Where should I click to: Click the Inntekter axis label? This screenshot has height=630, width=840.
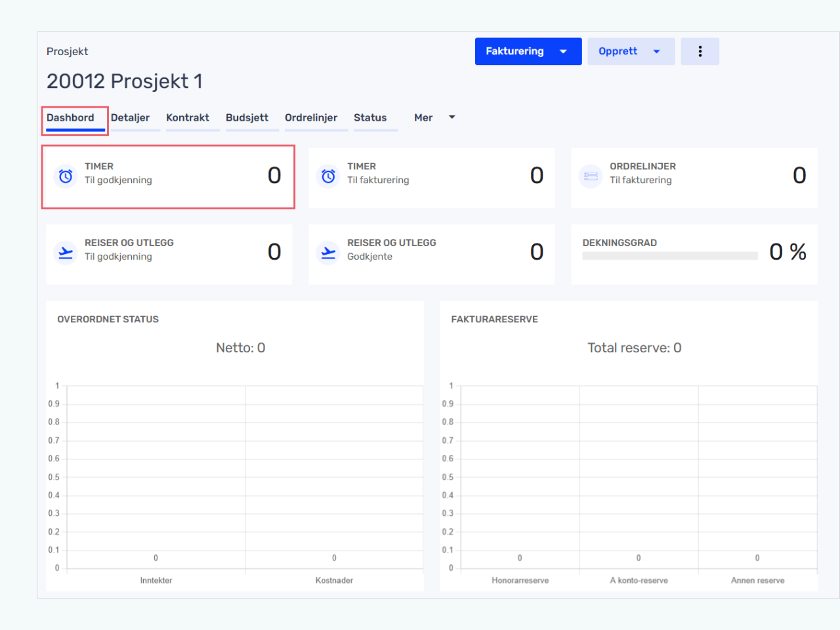click(x=156, y=581)
